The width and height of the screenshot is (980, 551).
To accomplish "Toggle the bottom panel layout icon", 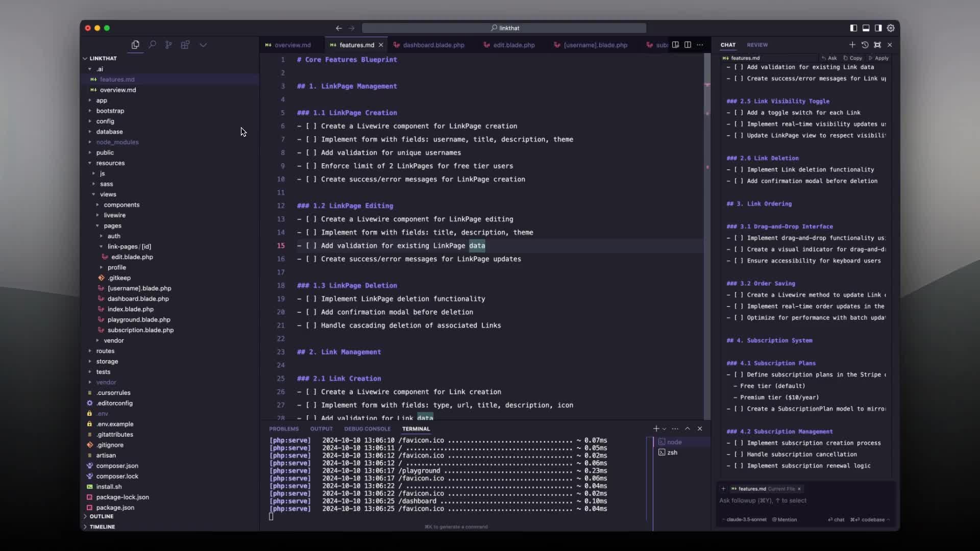I will tap(866, 28).
